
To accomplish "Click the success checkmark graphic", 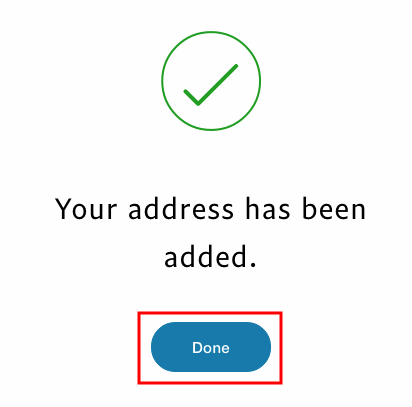I will (211, 81).
